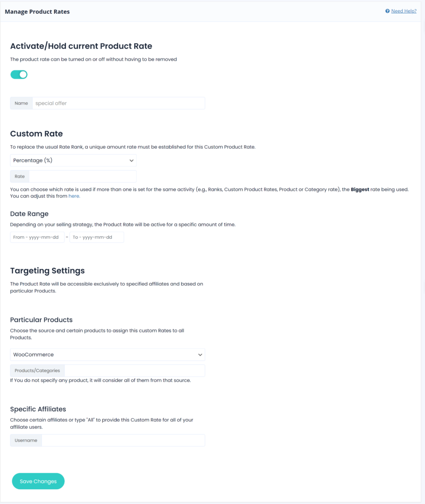Click the Custom Rate section heading

(x=36, y=133)
